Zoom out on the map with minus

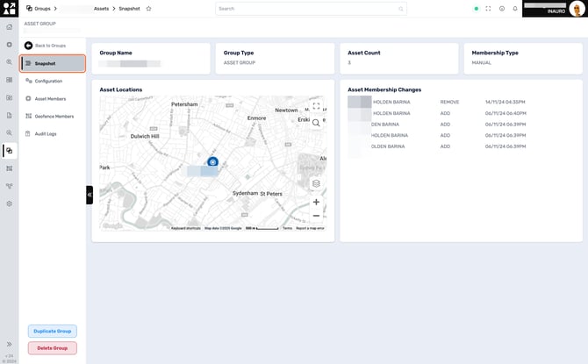[316, 216]
